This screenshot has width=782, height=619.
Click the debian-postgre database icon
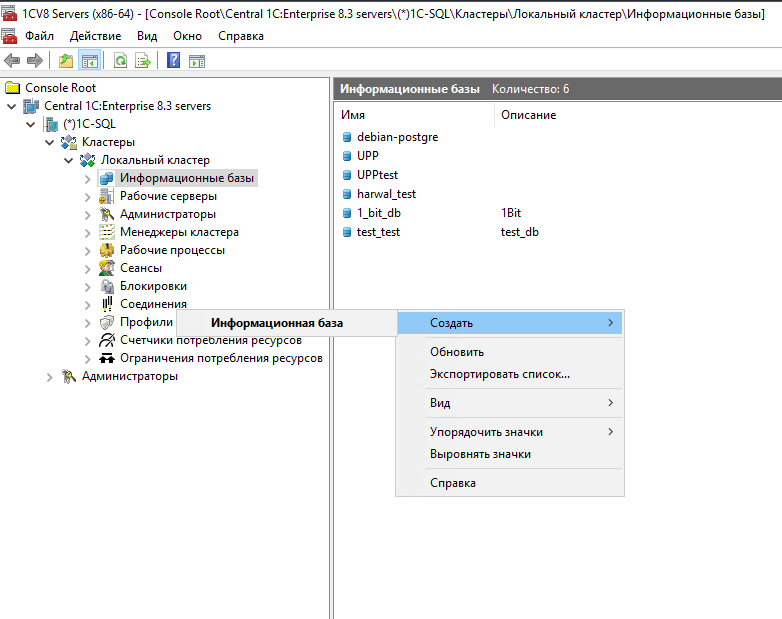347,137
